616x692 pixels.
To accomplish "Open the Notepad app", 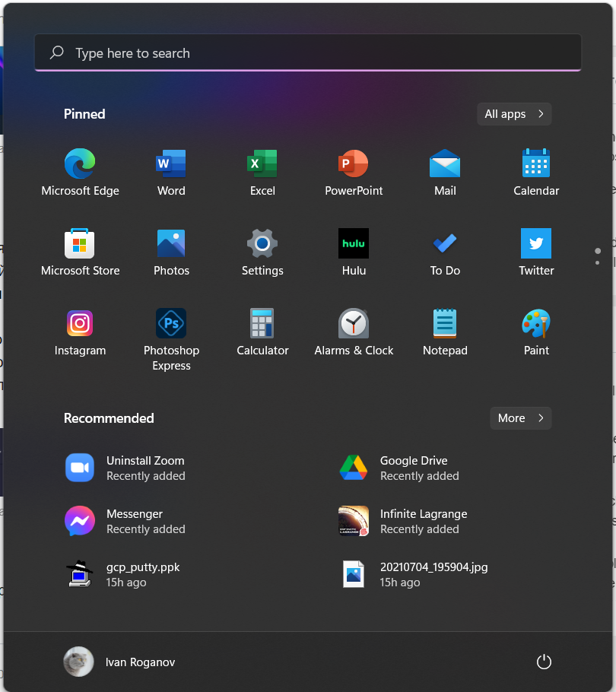I will tap(445, 333).
